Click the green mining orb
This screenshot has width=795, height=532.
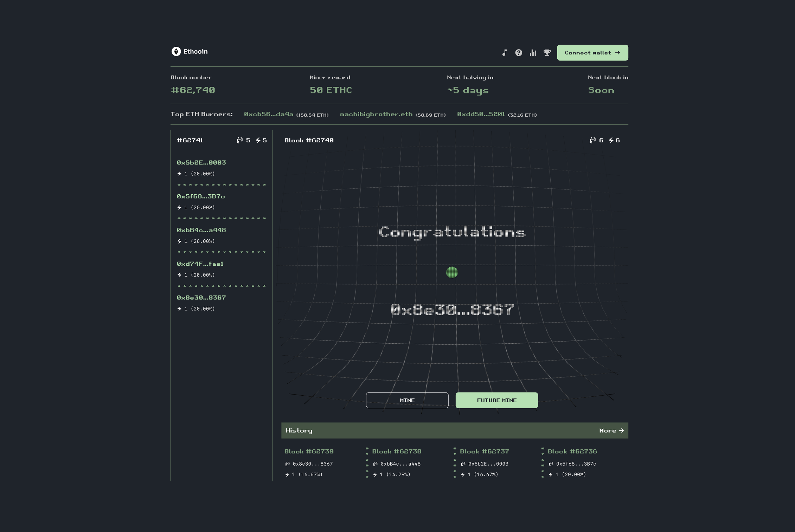452,272
